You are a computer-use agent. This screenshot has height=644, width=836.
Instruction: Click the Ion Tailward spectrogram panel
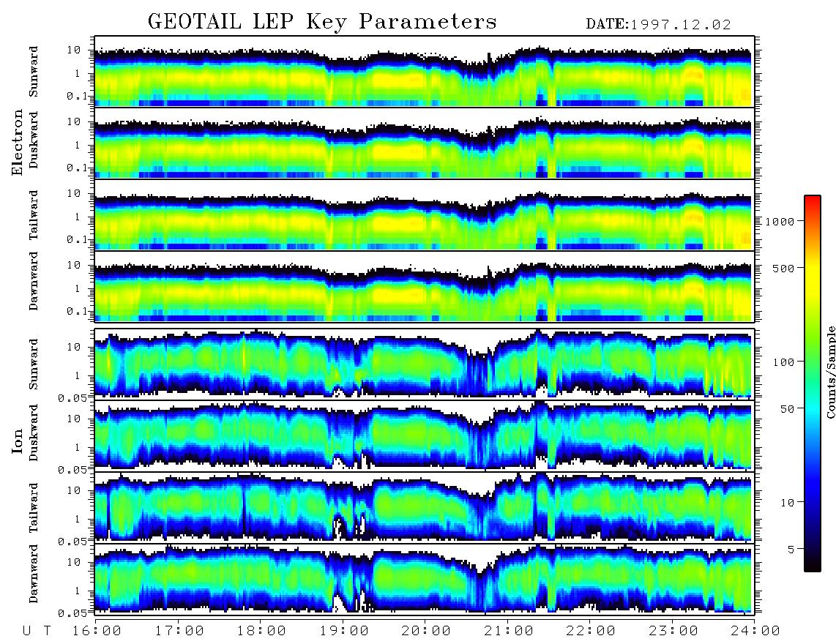425,507
